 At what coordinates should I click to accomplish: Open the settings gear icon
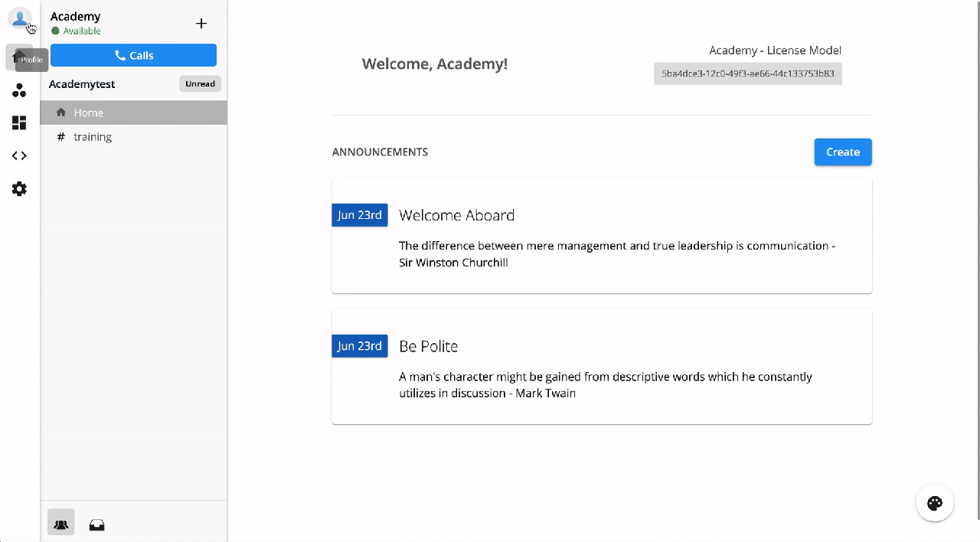click(x=19, y=189)
